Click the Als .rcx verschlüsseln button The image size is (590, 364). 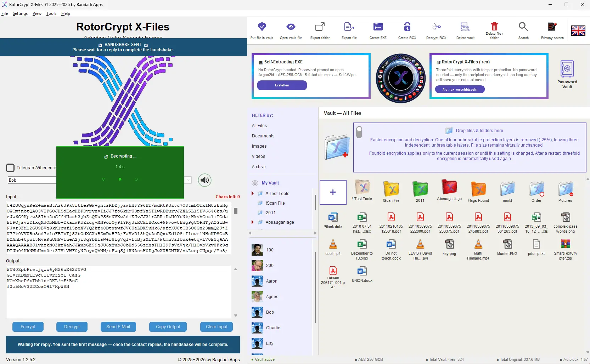coord(460,90)
